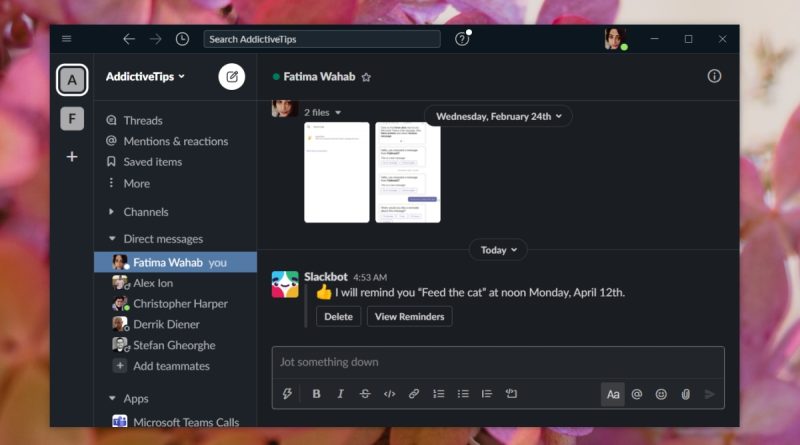Open the hamburger menu icon

[66, 39]
